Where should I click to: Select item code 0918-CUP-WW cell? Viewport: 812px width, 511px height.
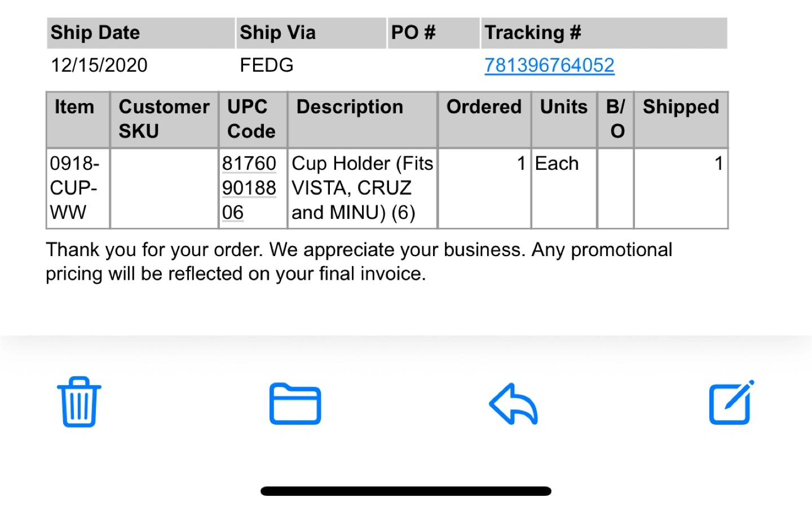coord(78,188)
